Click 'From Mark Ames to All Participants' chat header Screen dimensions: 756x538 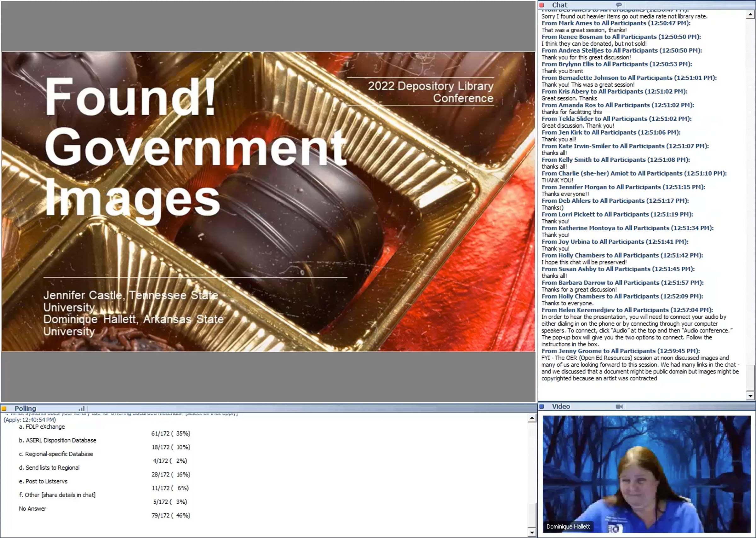pyautogui.click(x=616, y=23)
